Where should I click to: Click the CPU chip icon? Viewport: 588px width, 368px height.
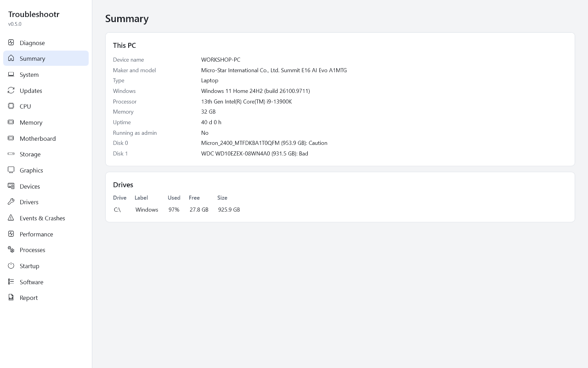[11, 106]
